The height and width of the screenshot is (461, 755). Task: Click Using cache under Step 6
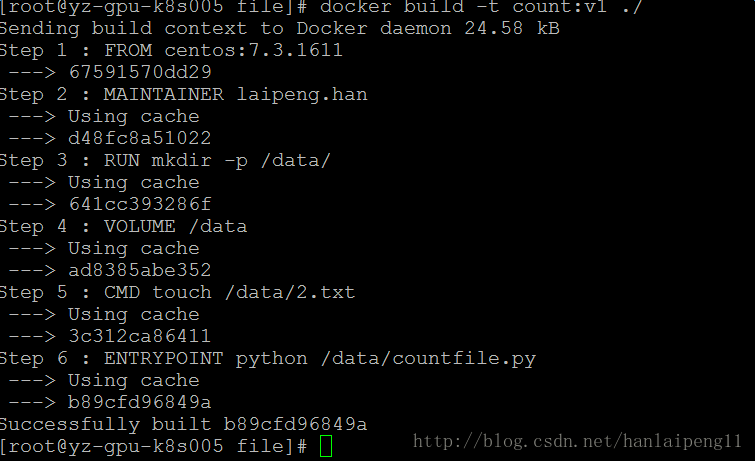(x=134, y=380)
